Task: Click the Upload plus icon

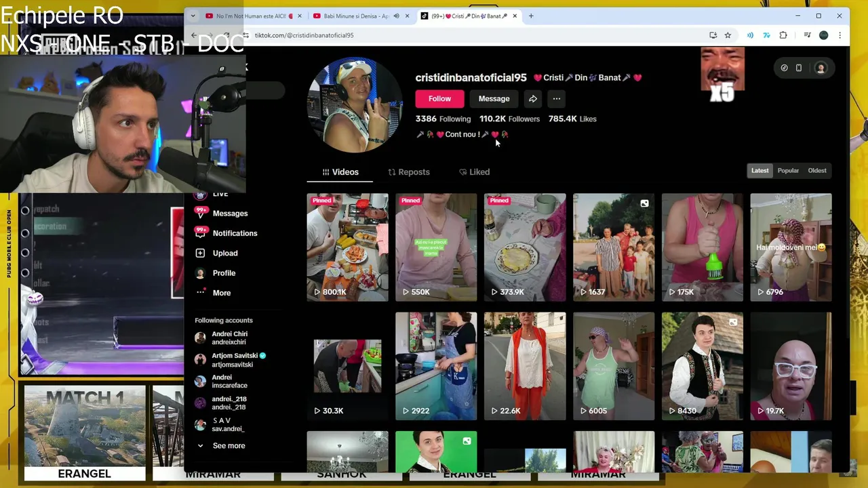Action: pos(200,253)
